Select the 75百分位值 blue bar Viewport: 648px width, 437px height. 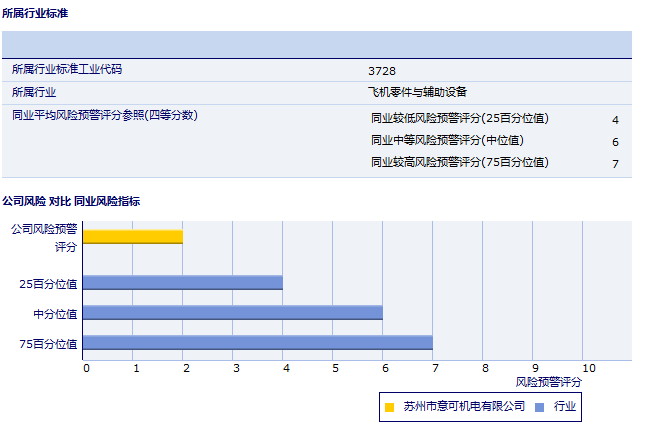[x=258, y=343]
